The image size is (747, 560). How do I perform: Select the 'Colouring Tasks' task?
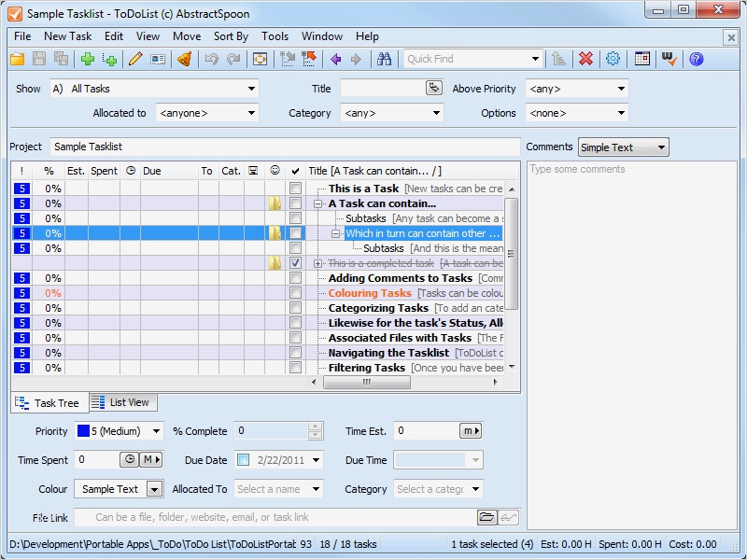click(370, 293)
